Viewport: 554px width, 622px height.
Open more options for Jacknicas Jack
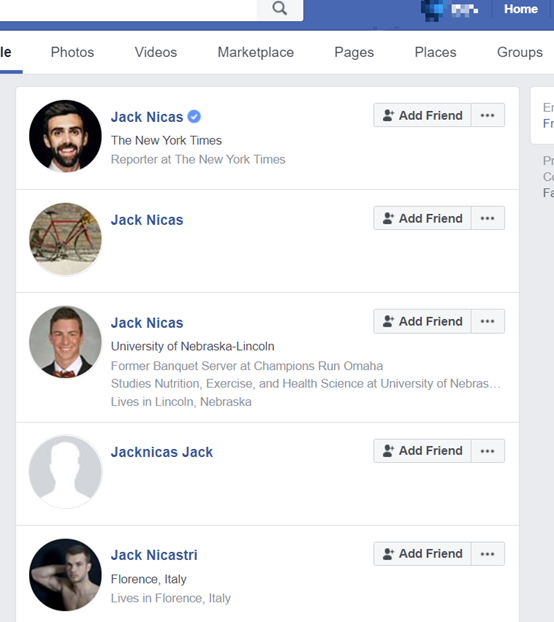coord(487,451)
